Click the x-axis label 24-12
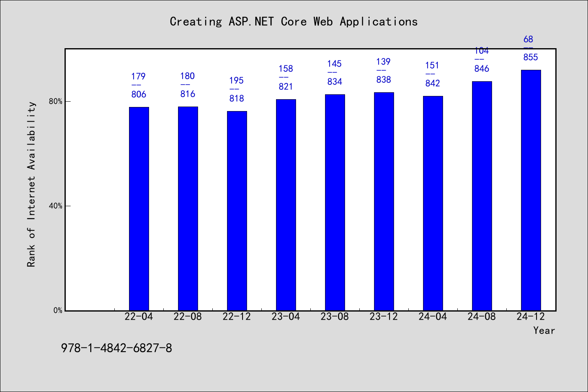 [x=531, y=316]
